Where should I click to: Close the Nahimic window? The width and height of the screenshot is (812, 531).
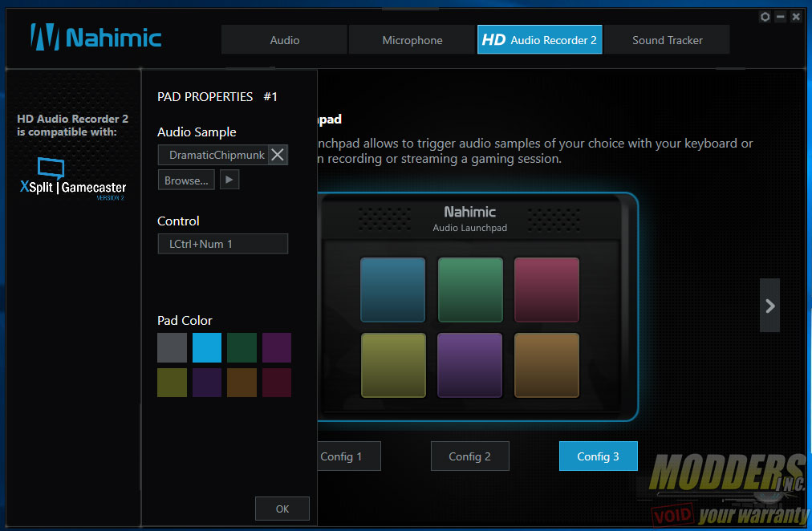coord(796,17)
